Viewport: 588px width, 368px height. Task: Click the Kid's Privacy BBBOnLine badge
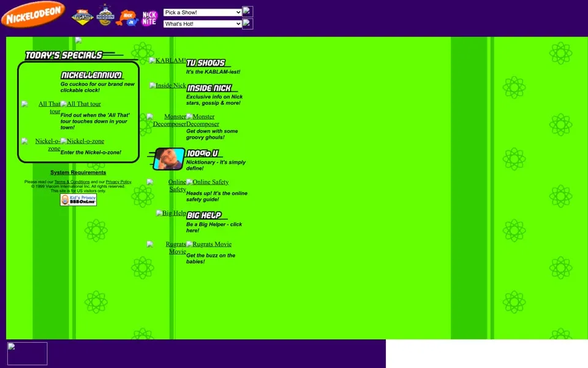[x=78, y=200]
